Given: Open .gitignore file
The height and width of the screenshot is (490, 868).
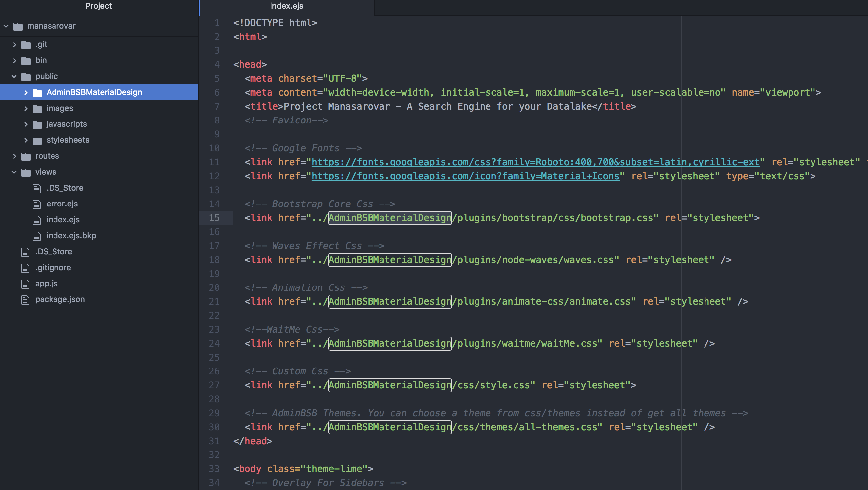Looking at the screenshot, I should pyautogui.click(x=53, y=268).
